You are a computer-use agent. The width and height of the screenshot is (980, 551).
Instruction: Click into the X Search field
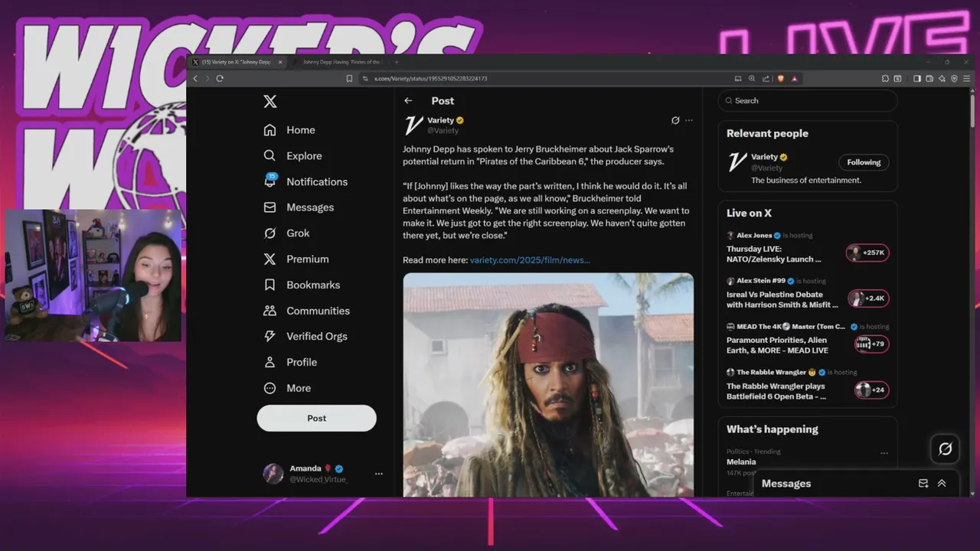pos(808,100)
